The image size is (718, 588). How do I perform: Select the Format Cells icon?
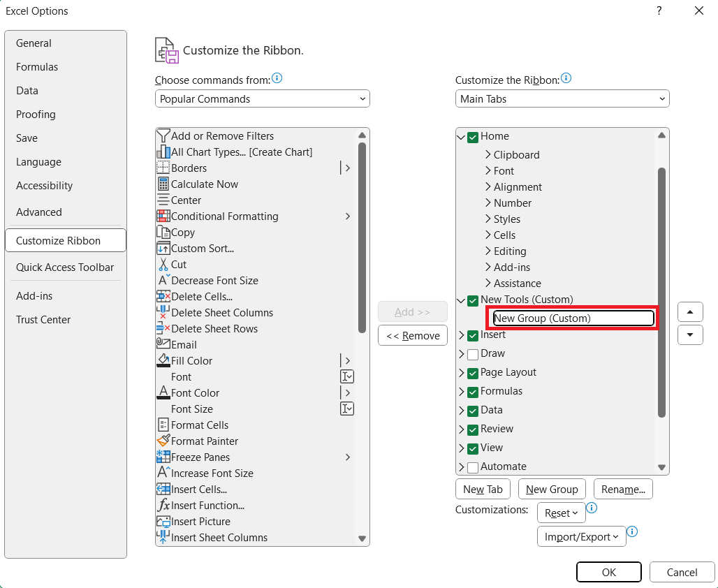click(163, 425)
